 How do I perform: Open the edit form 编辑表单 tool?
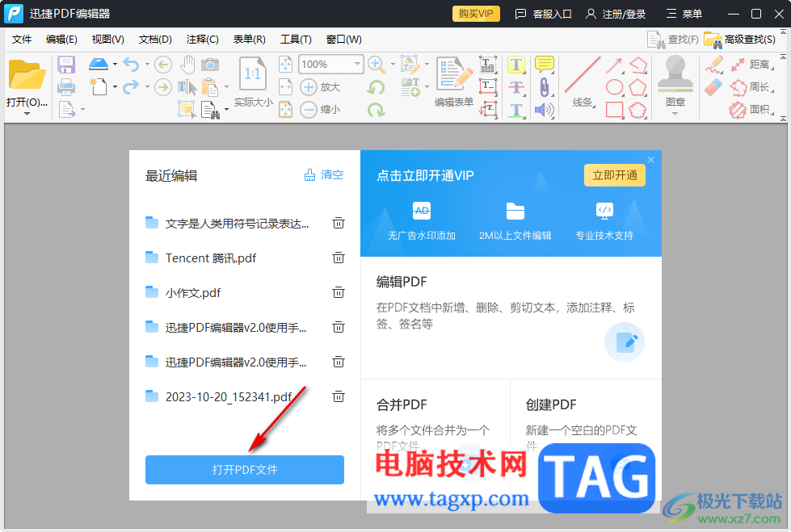point(454,82)
